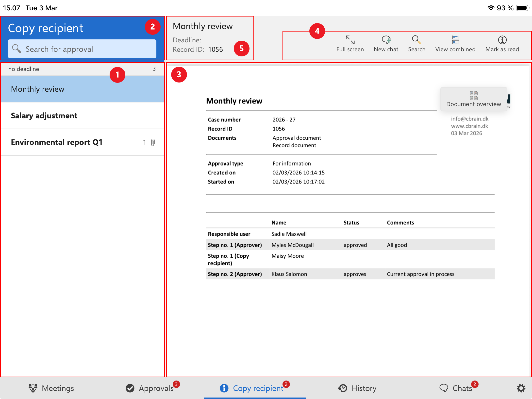Click the Maisy Moore copy recipient name
The image size is (532, 399).
(x=288, y=256)
